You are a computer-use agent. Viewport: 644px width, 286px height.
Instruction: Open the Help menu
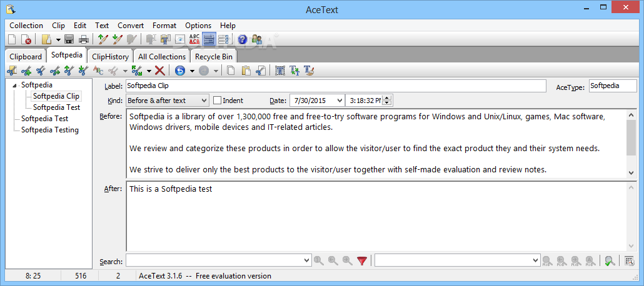coord(228,26)
